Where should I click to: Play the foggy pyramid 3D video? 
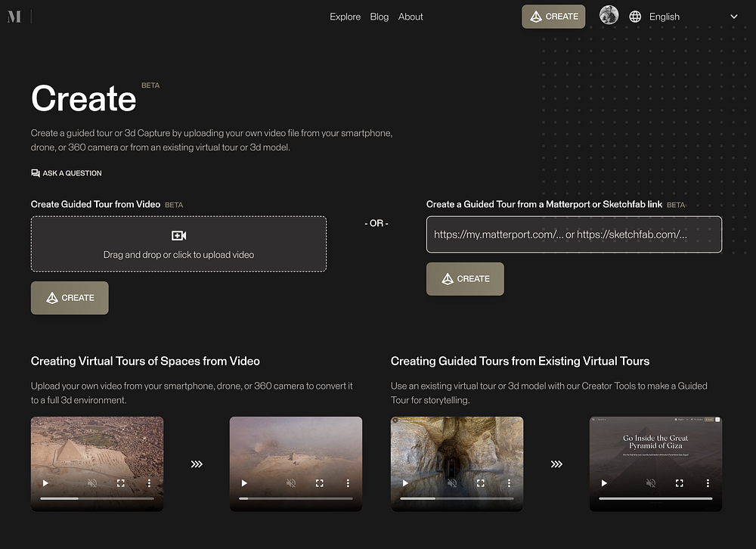pos(244,483)
